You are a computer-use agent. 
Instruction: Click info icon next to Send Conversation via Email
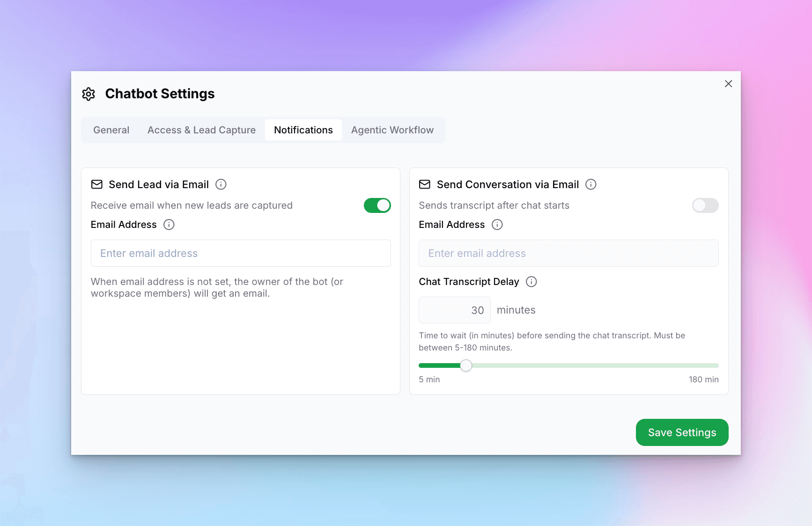click(x=591, y=184)
